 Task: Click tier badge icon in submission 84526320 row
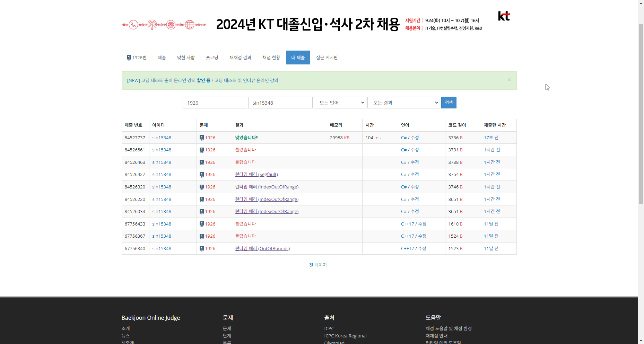click(x=202, y=187)
